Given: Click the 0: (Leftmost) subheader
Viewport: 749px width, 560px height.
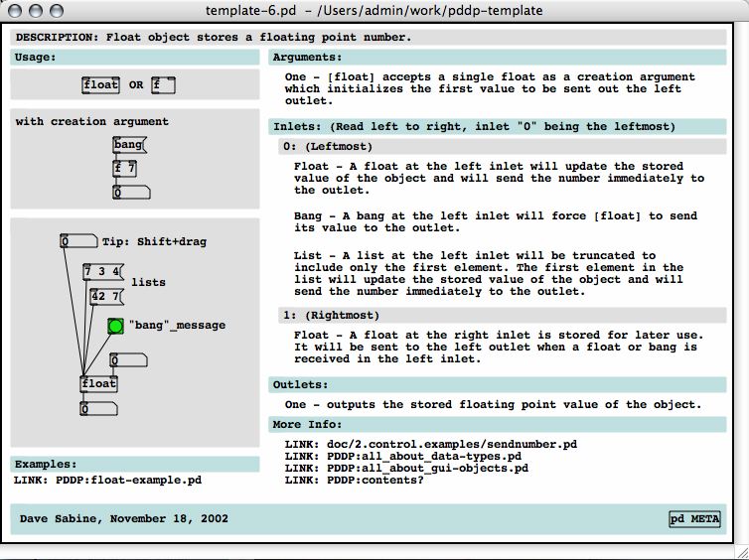Looking at the screenshot, I should pyautogui.click(x=328, y=147).
